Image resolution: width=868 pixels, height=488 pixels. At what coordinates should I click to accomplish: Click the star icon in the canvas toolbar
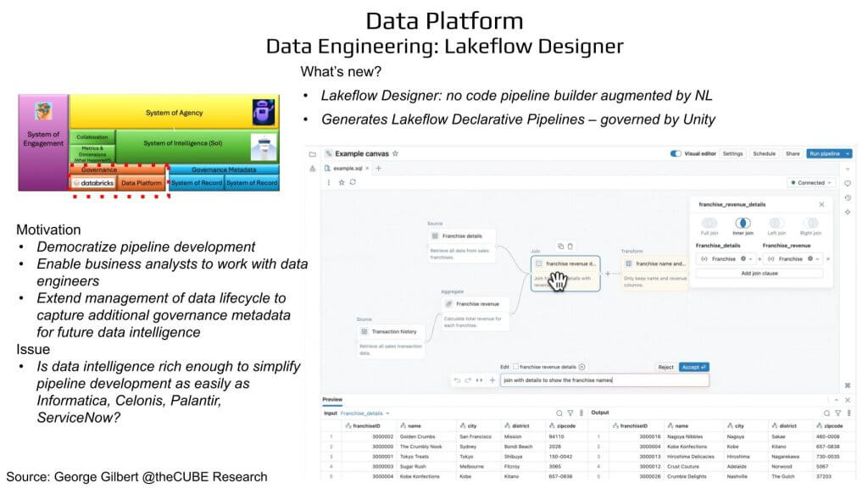click(x=342, y=182)
